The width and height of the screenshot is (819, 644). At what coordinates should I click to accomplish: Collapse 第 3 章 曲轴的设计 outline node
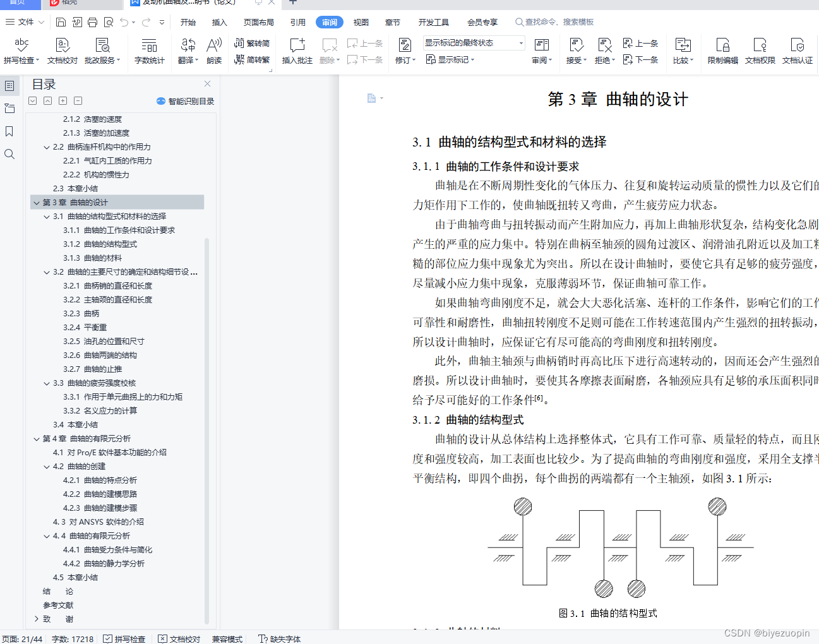36,203
